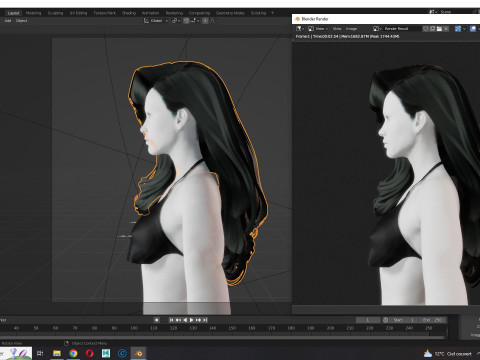
Task: Open the pivot point dropdown
Action: (176, 21)
